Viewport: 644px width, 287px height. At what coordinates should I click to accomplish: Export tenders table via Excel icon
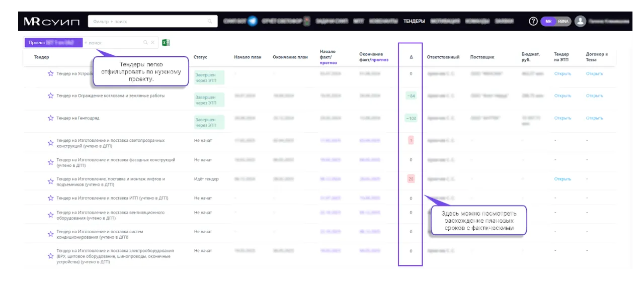[166, 43]
